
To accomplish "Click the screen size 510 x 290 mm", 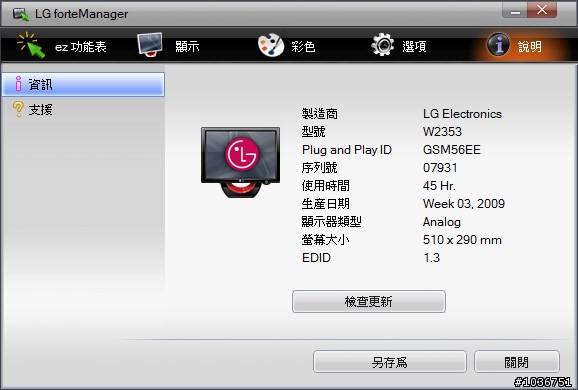I will 462,240.
